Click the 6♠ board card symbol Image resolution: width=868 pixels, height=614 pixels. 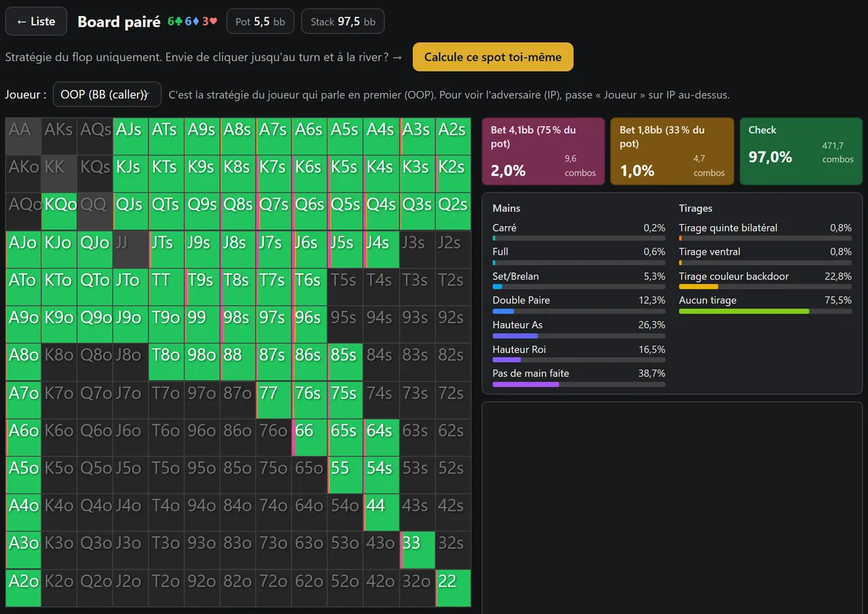(x=174, y=22)
